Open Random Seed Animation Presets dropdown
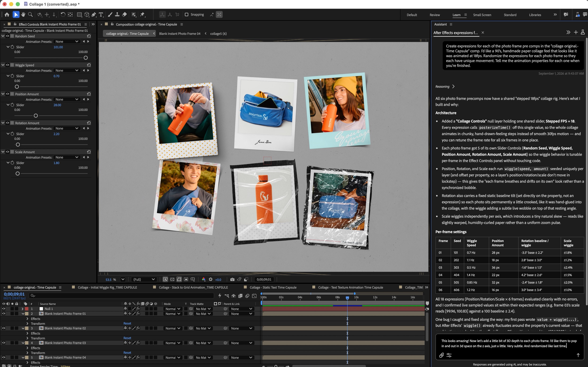The height and width of the screenshot is (367, 588). pyautogui.click(x=67, y=41)
